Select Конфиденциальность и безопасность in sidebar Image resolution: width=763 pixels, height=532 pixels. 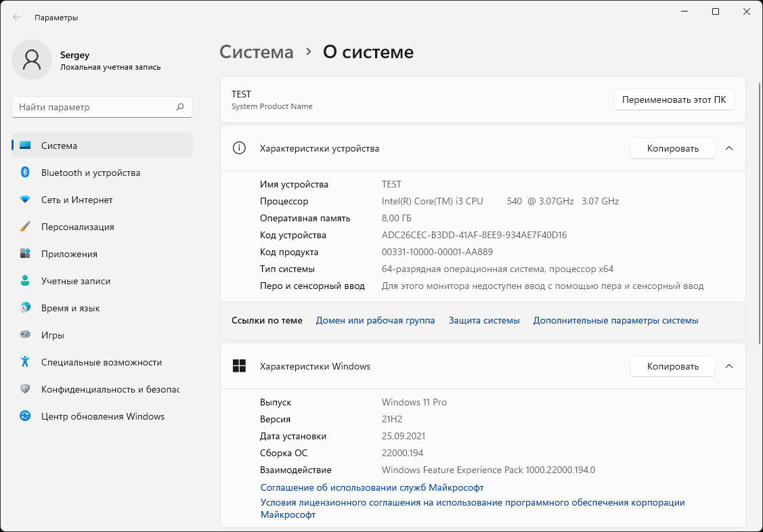[110, 389]
